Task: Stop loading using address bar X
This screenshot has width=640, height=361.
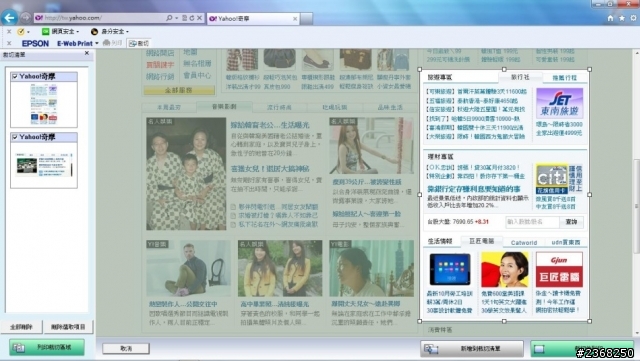Action: tap(199, 18)
